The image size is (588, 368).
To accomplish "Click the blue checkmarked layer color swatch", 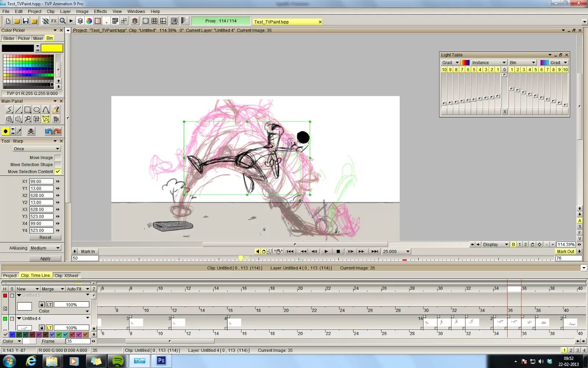I will (x=12, y=335).
